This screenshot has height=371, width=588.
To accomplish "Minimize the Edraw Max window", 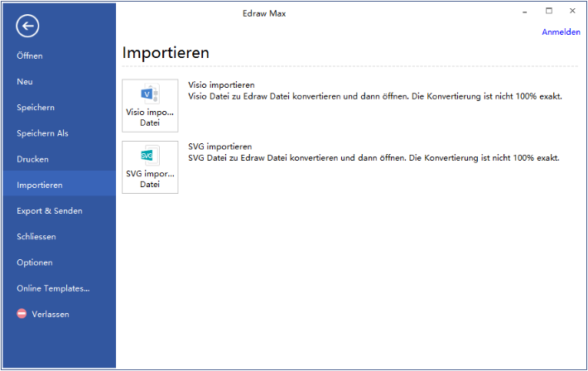I will 524,12.
